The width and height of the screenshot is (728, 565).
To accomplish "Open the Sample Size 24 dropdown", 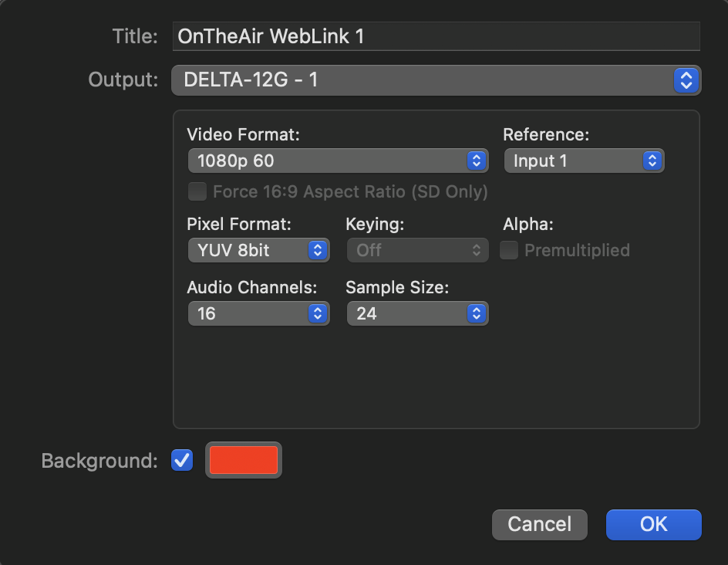I will [417, 313].
